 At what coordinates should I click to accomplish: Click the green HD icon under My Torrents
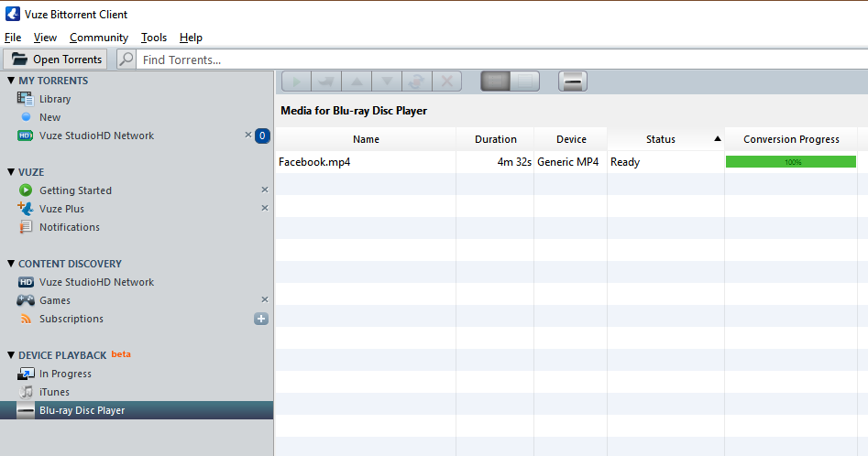point(26,136)
